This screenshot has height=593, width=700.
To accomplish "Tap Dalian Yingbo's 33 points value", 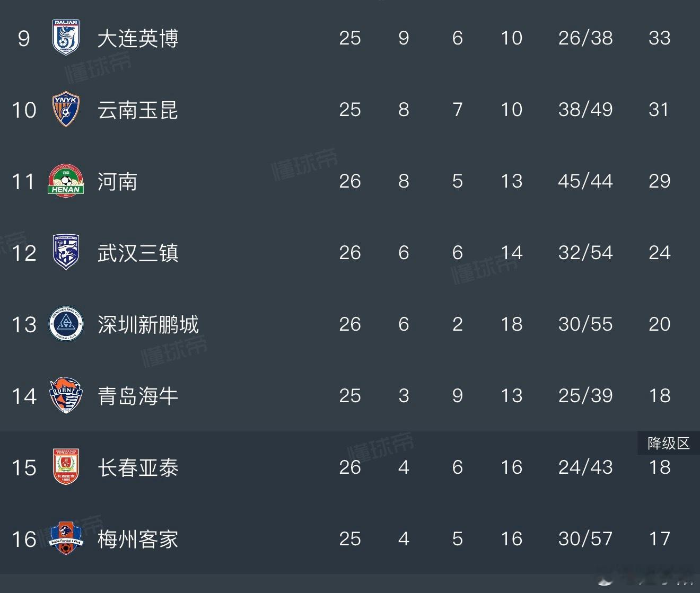I will [x=660, y=38].
